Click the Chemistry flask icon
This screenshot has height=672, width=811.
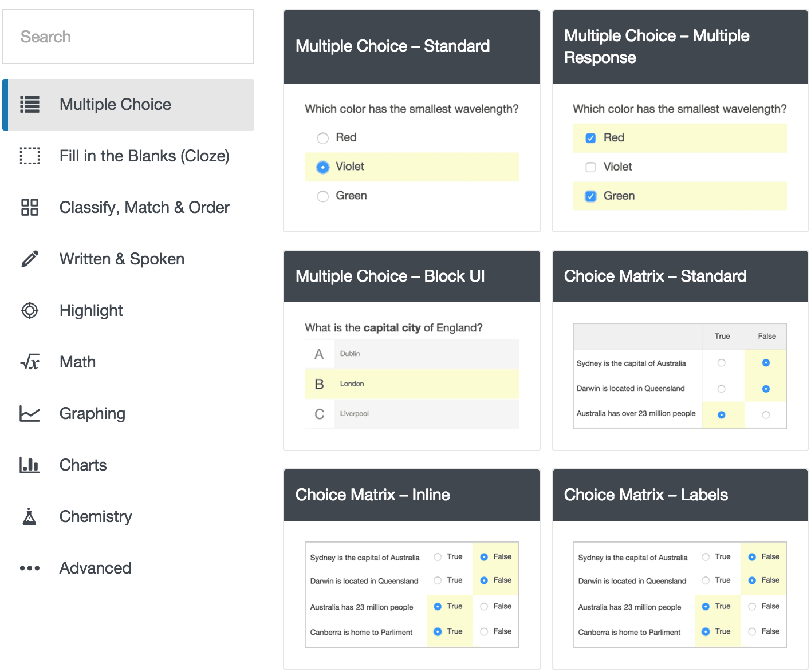point(30,516)
